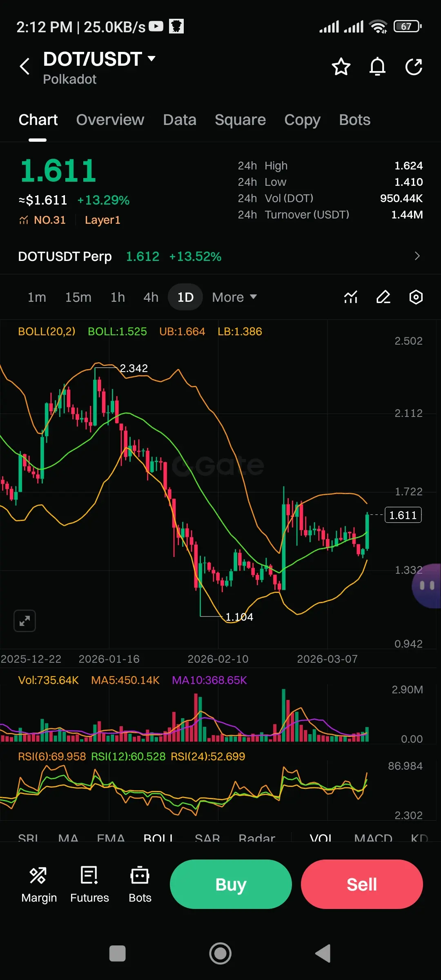The height and width of the screenshot is (980, 441).
Task: Tap the RSI(24):52.699 legend
Action: point(208,757)
